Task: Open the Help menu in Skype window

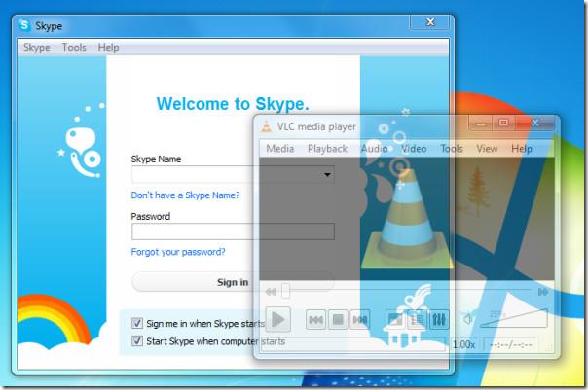Action: coord(108,48)
